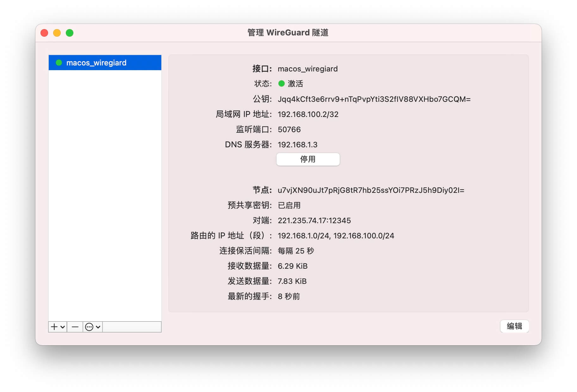Close the WireGuard window with the red button
The height and width of the screenshot is (392, 577).
pos(44,33)
